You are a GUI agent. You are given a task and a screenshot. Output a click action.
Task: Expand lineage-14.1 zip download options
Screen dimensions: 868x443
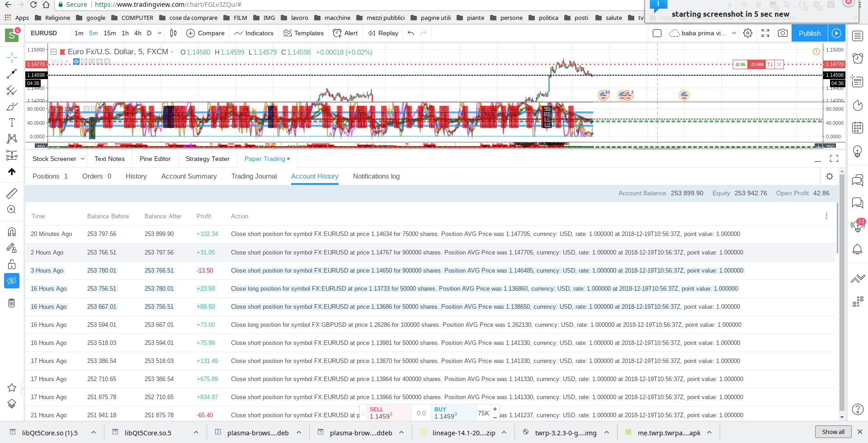[x=504, y=433]
